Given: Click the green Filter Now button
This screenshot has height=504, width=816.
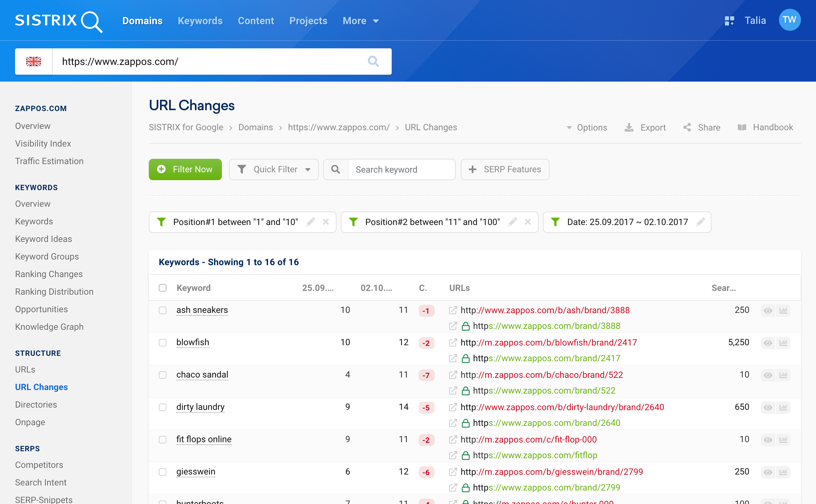Looking at the screenshot, I should tap(185, 169).
